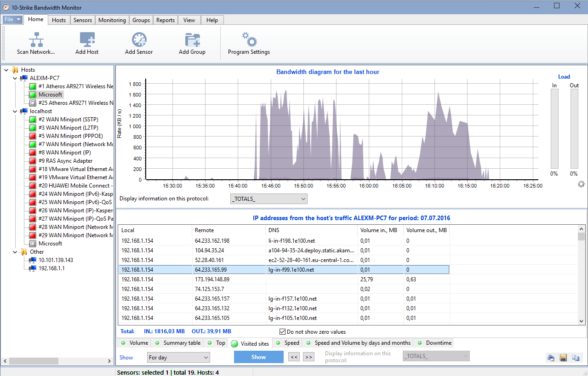Click computer icon of host 192.168.1.1
The image size is (588, 376).
[x=33, y=268]
